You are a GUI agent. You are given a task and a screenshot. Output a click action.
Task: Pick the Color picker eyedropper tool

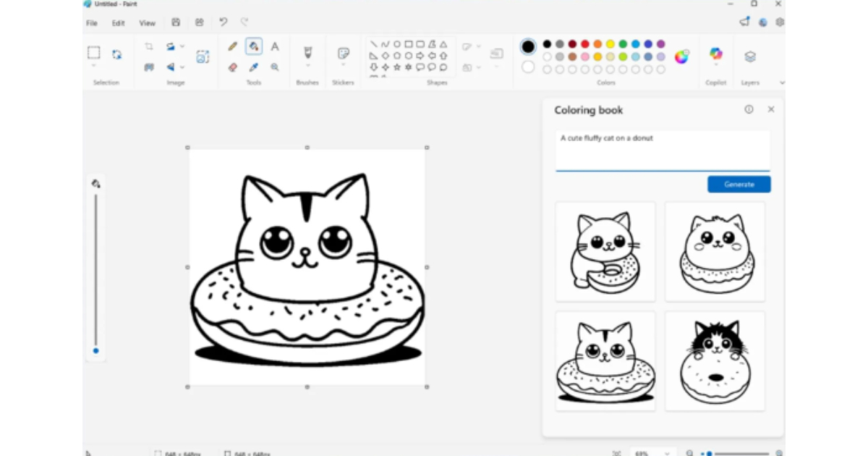point(254,67)
